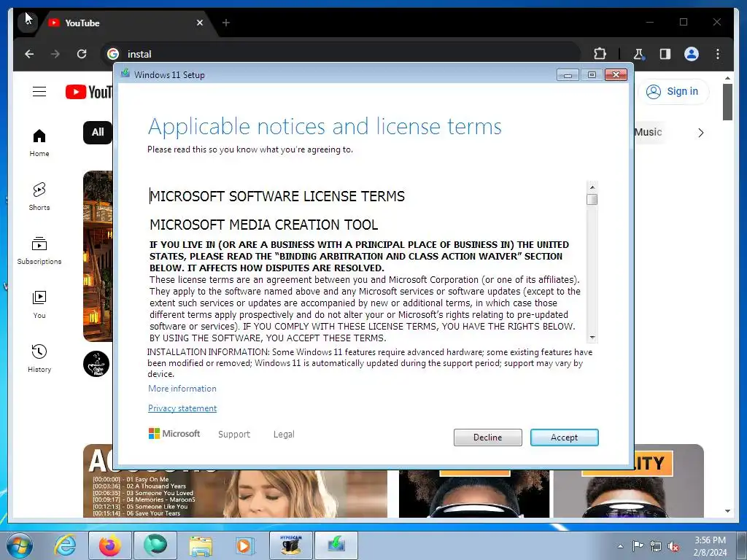Click the Chrome address bar
This screenshot has width=747, height=560.
[x=341, y=54]
